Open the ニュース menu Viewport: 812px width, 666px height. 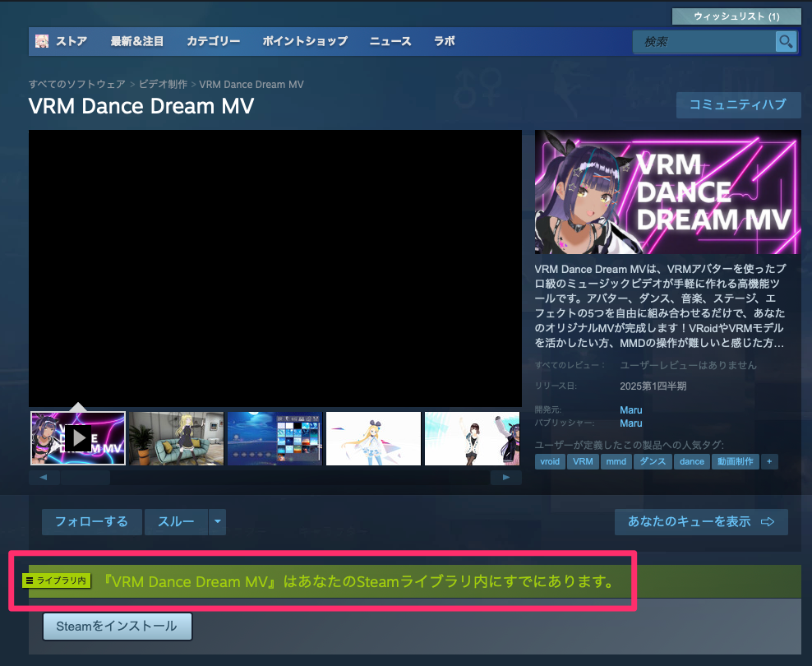tap(390, 41)
